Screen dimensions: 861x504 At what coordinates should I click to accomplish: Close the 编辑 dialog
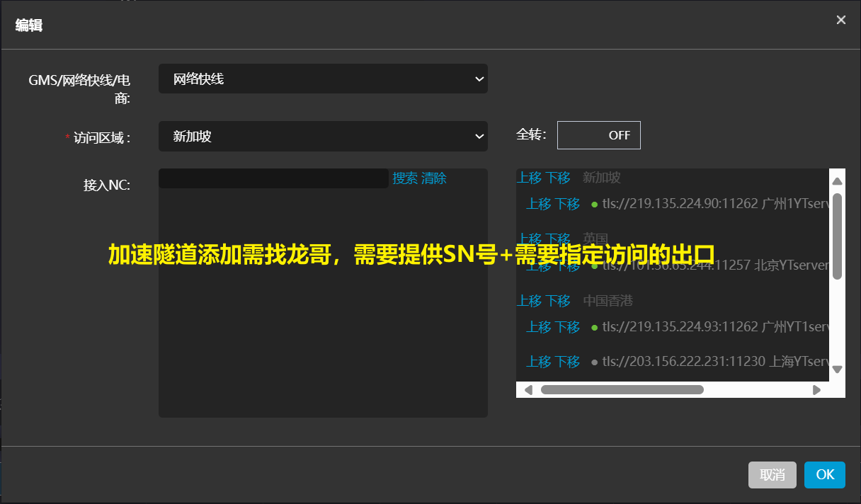coord(840,20)
